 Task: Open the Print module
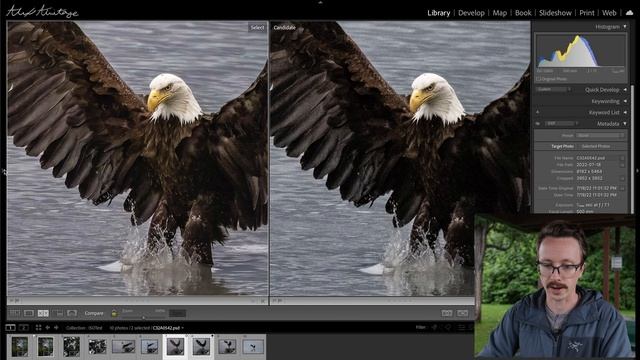587,13
